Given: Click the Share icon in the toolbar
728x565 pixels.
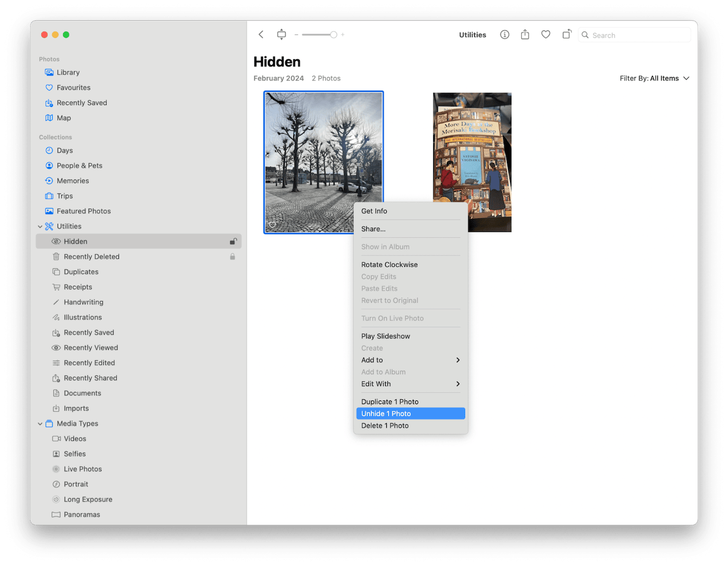Looking at the screenshot, I should click(x=525, y=35).
